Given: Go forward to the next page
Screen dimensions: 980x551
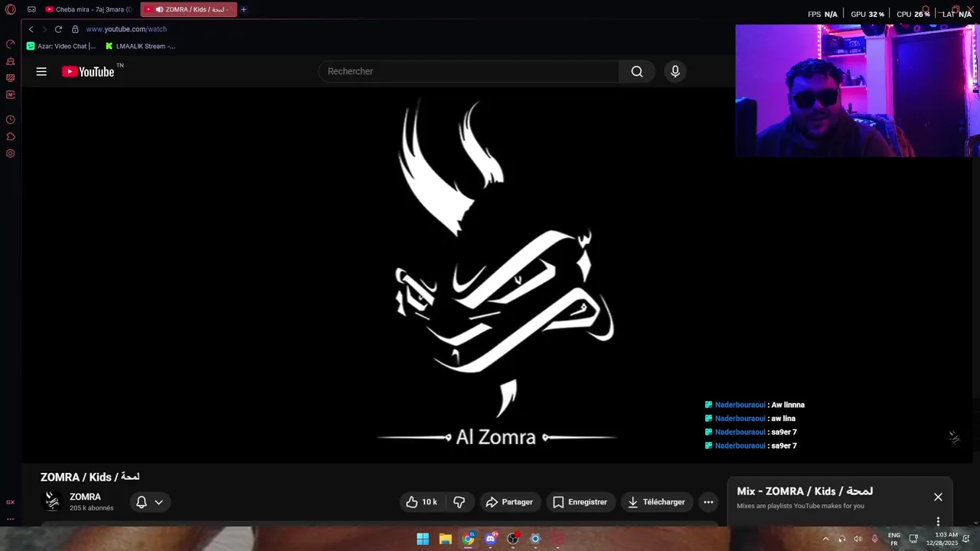Looking at the screenshot, I should click(x=44, y=29).
